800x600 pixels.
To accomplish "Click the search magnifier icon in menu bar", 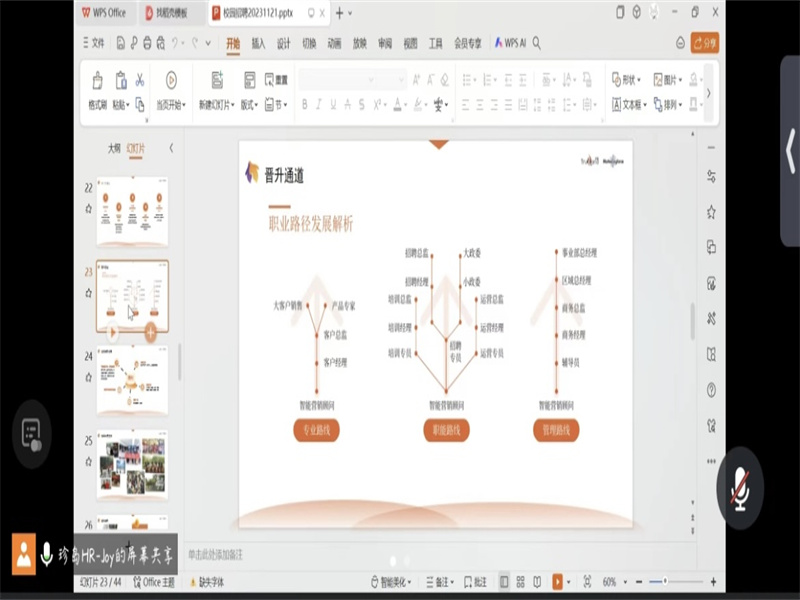I will point(537,43).
